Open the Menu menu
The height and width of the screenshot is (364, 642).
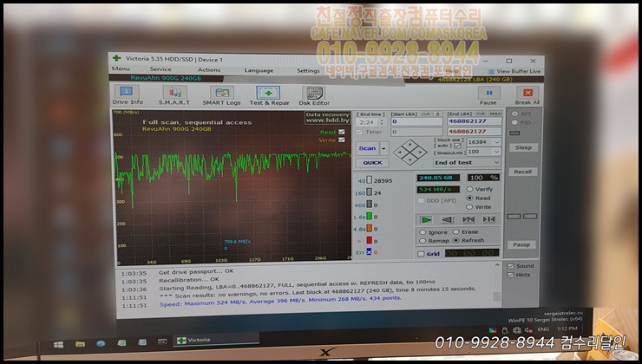pos(121,68)
